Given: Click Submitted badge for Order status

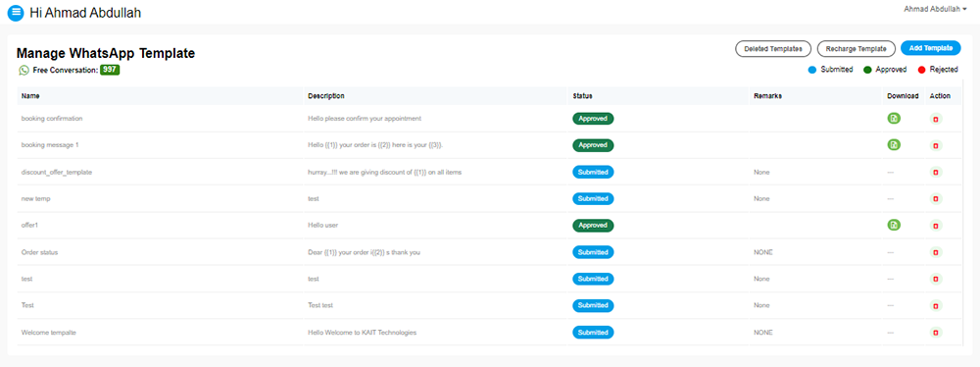Looking at the screenshot, I should [x=593, y=252].
